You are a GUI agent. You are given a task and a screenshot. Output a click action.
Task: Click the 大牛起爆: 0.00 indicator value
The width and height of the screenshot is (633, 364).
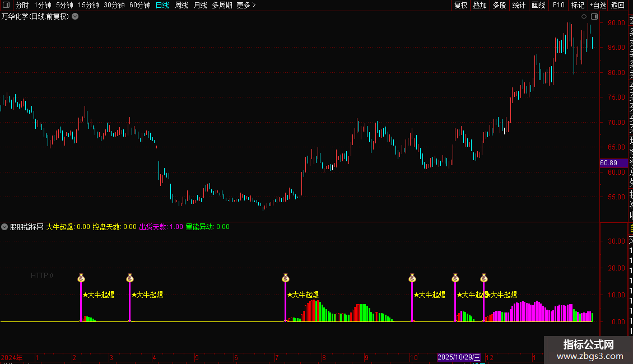(x=68, y=227)
